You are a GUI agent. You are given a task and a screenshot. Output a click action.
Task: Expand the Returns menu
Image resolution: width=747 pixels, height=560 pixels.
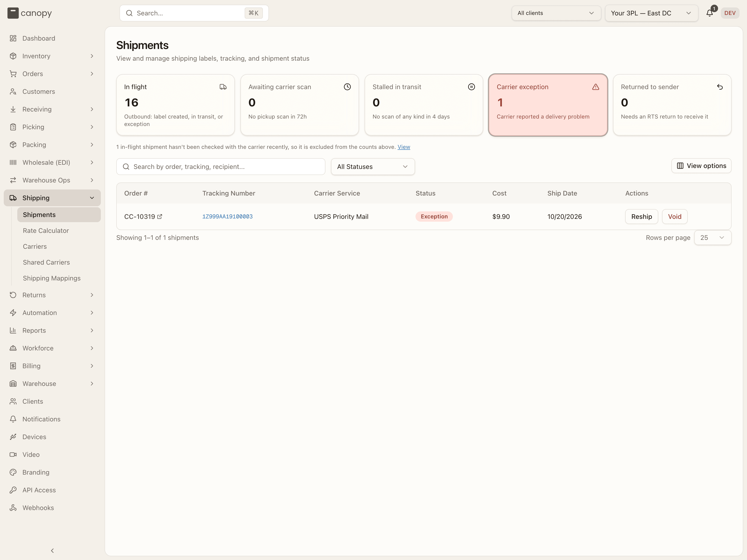click(x=52, y=295)
